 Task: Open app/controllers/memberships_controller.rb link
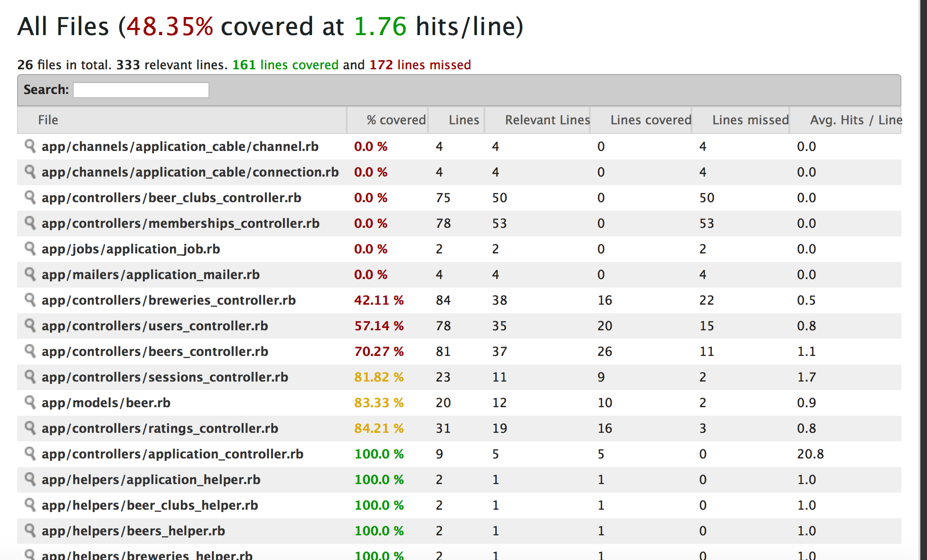pos(180,224)
